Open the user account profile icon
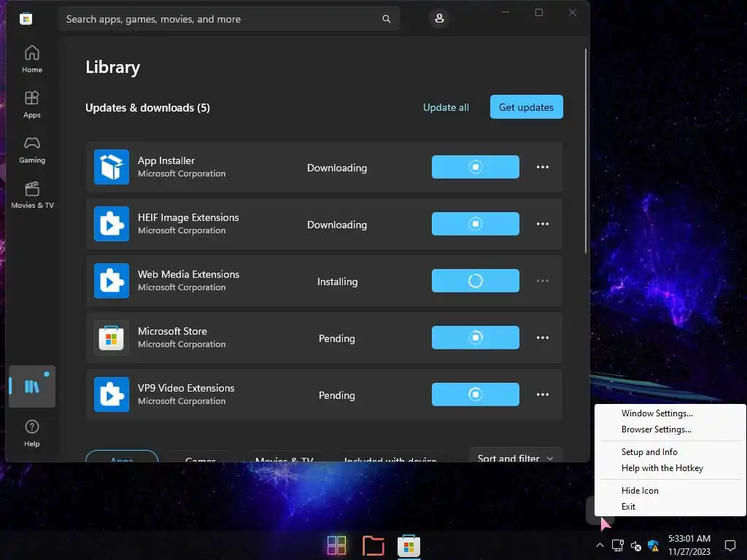The image size is (747, 560). click(x=438, y=18)
